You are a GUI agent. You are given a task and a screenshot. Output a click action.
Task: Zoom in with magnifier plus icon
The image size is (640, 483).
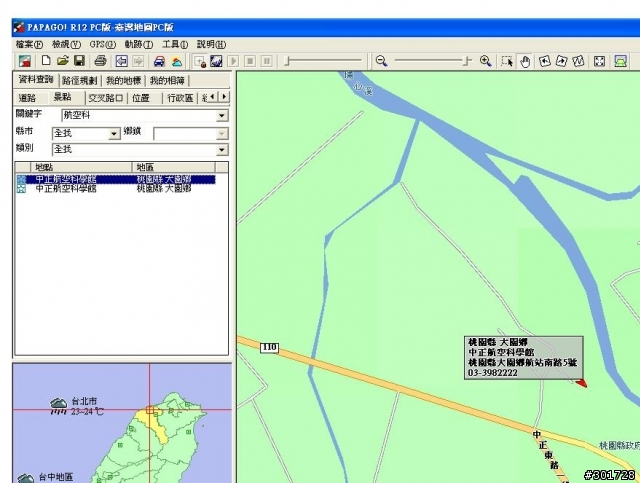coord(485,61)
